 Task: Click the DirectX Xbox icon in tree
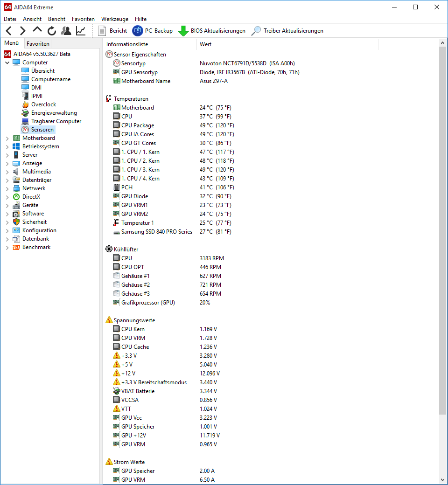(16, 197)
